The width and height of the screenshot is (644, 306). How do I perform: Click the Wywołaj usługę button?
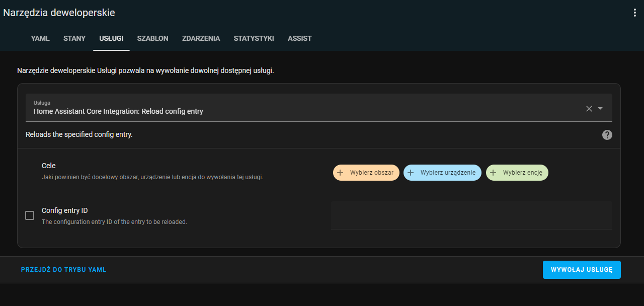coord(582,270)
